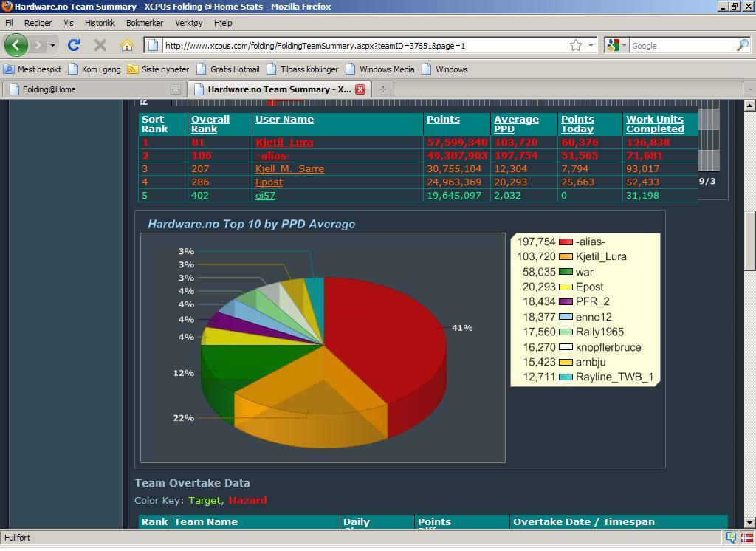The height and width of the screenshot is (551, 756).
Task: Click the red -alias- legend swatch
Action: pos(565,242)
